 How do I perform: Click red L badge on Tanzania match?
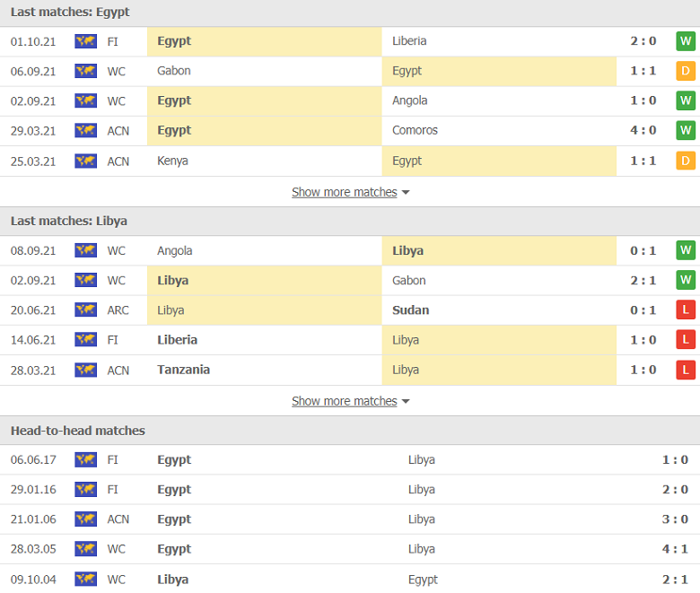(686, 370)
